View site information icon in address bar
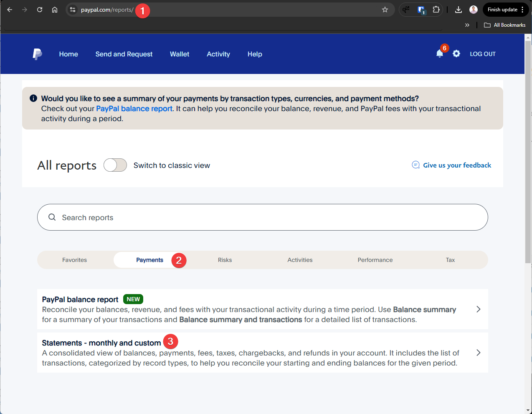 click(x=73, y=10)
